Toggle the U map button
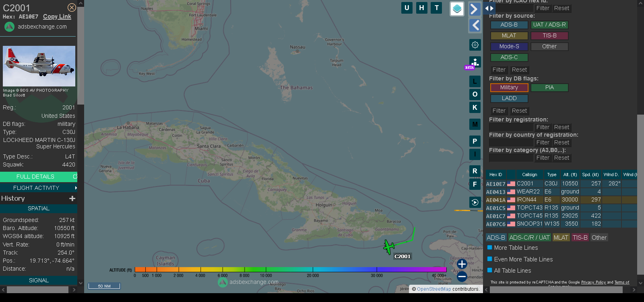Screen dimensions: 644x302 [x=407, y=8]
